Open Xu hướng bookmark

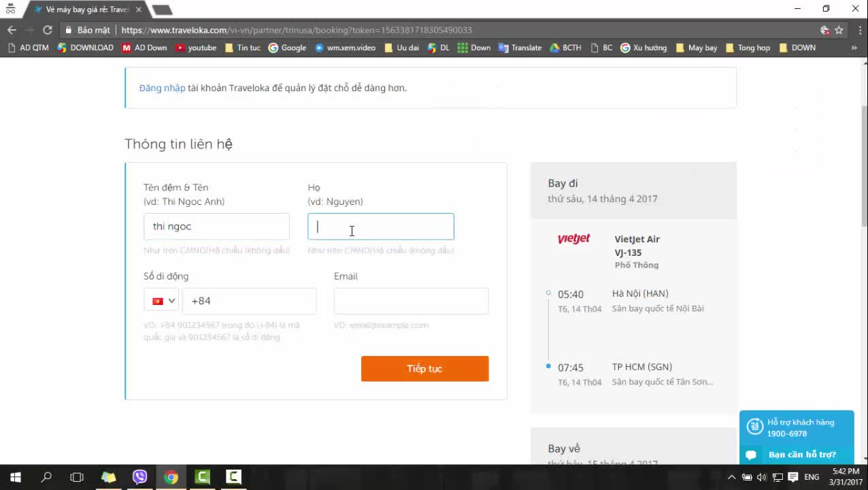(644, 48)
